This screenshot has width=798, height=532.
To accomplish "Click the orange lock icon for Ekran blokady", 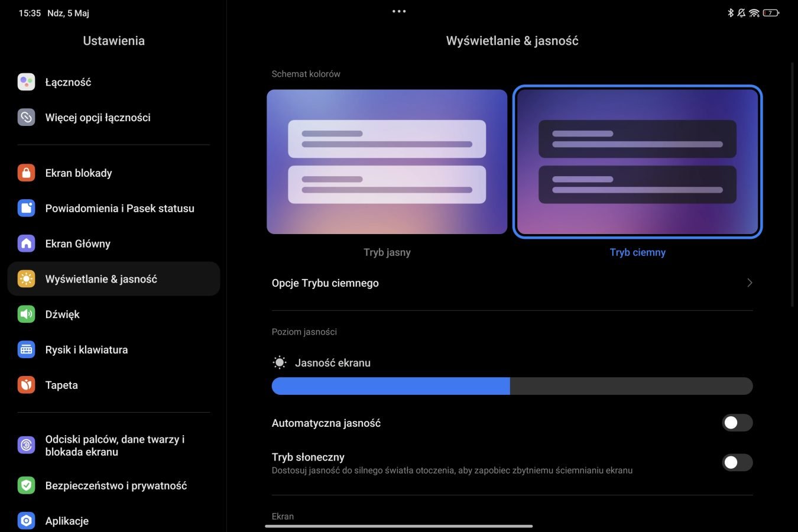I will pos(26,173).
